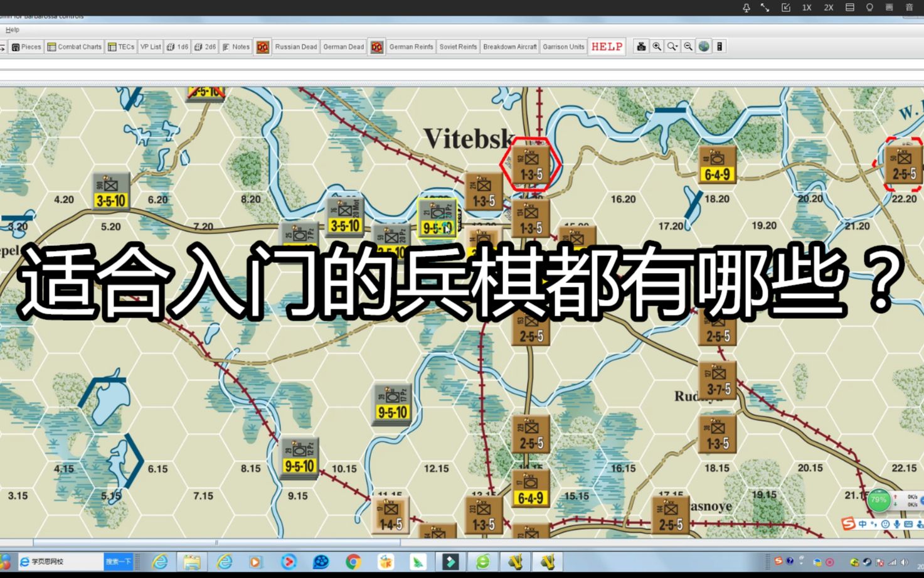Open German Reinfs window

click(x=411, y=47)
